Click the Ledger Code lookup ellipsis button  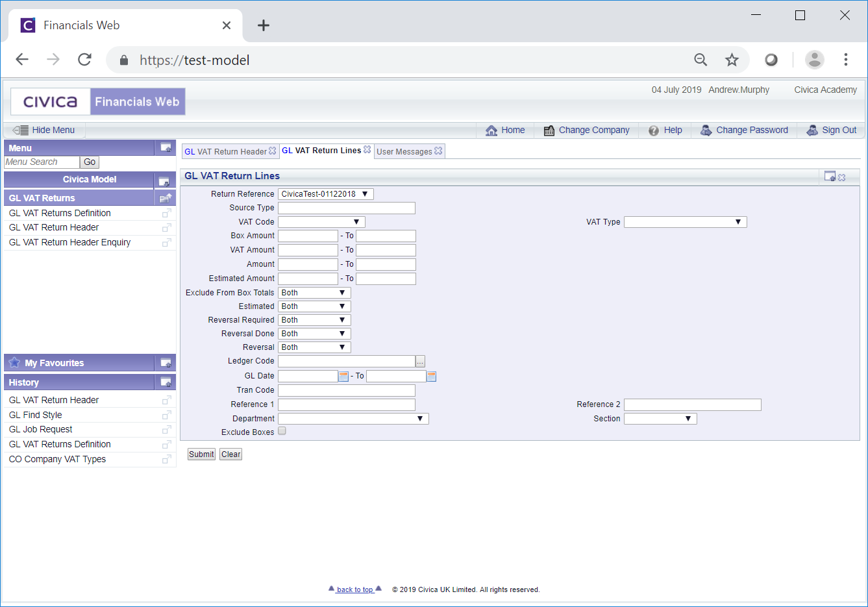pyautogui.click(x=420, y=362)
